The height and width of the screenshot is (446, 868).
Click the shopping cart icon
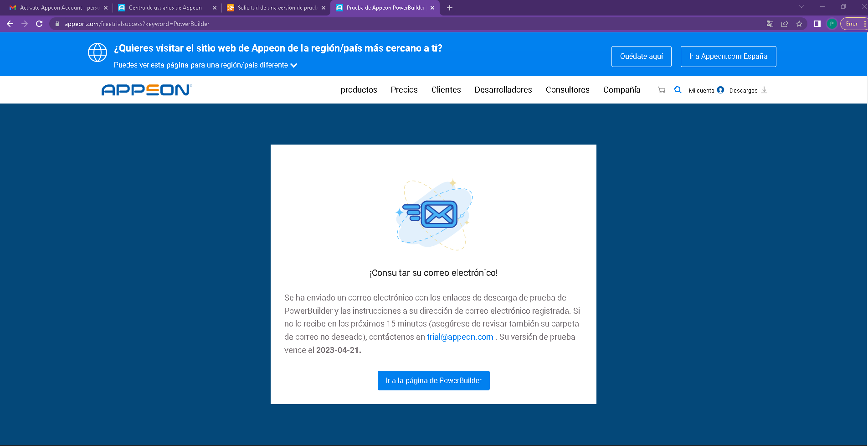(662, 90)
